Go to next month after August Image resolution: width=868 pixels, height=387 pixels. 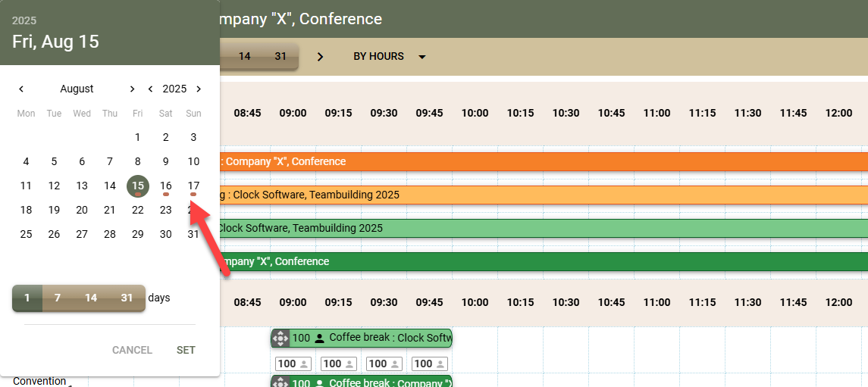(x=132, y=89)
